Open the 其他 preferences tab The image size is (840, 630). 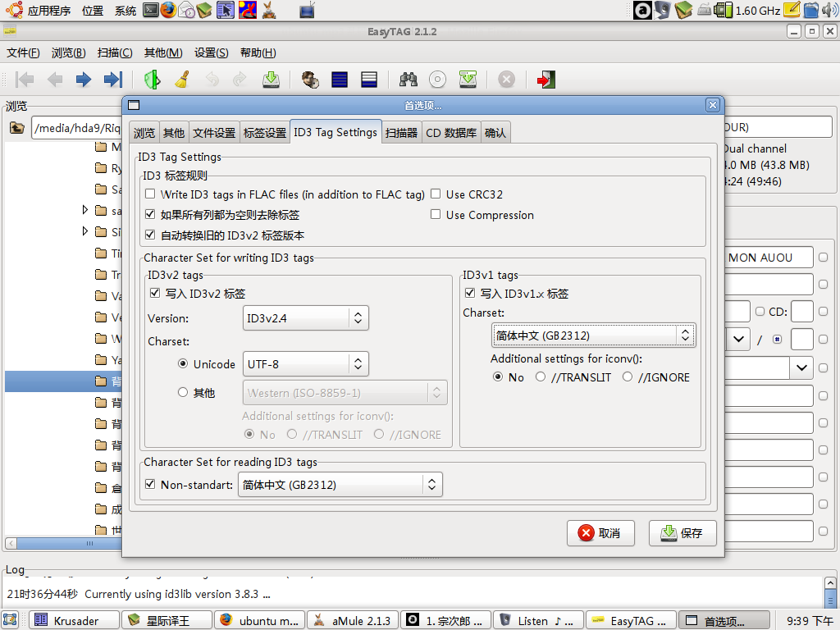[x=174, y=133]
